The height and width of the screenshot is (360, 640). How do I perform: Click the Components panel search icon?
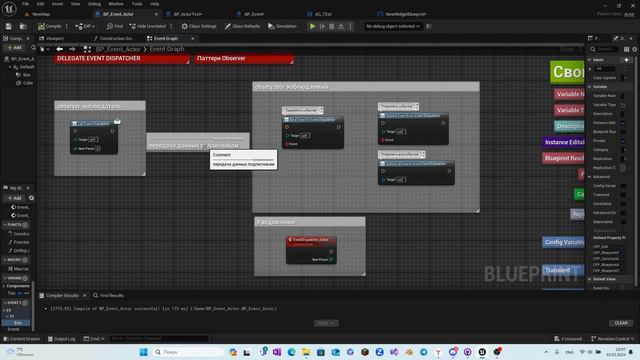tap(33, 48)
